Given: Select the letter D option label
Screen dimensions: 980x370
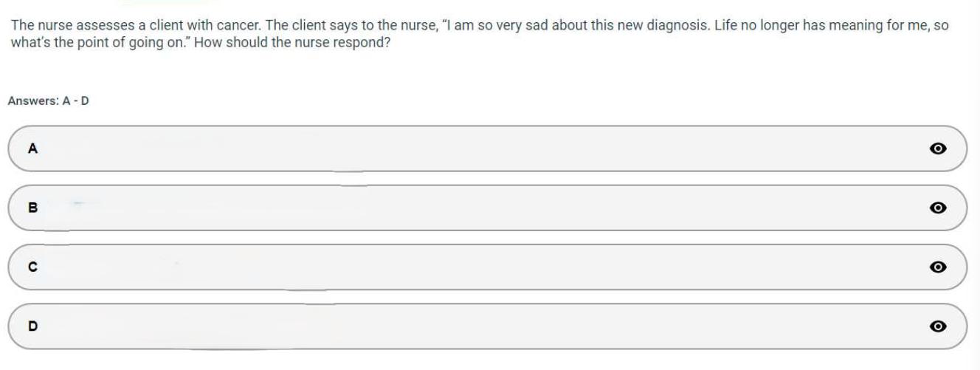Looking at the screenshot, I should tap(32, 326).
